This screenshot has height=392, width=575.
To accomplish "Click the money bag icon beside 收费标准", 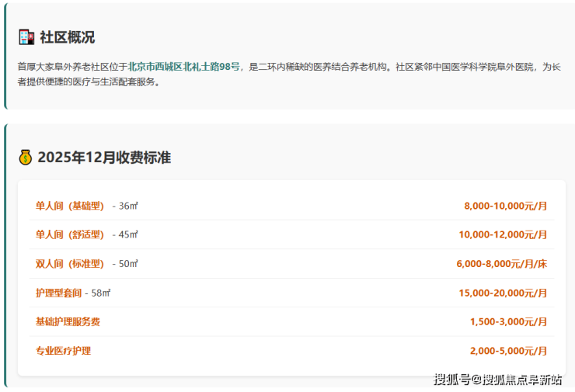I will pos(26,158).
